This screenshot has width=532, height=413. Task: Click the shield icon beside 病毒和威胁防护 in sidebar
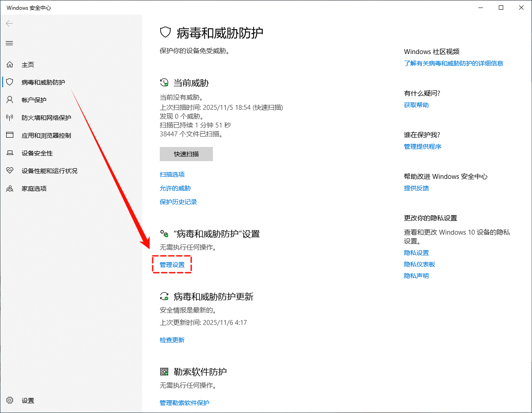tap(9, 82)
